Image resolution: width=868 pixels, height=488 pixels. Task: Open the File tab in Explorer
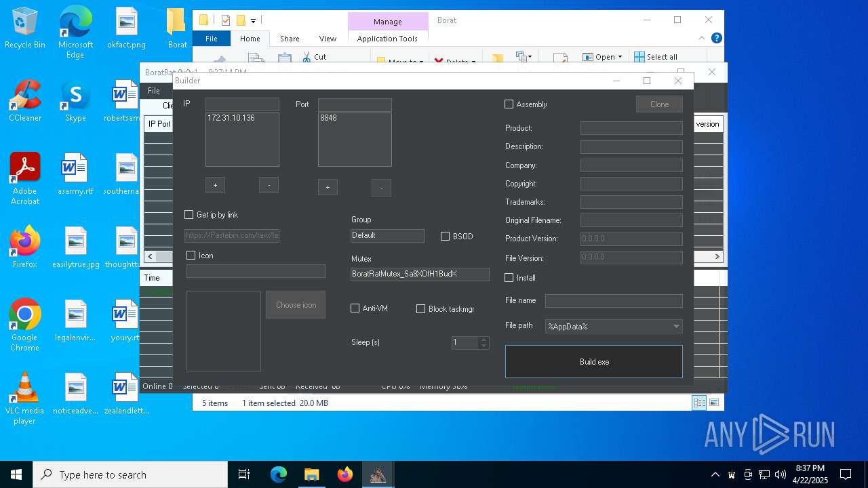click(212, 39)
